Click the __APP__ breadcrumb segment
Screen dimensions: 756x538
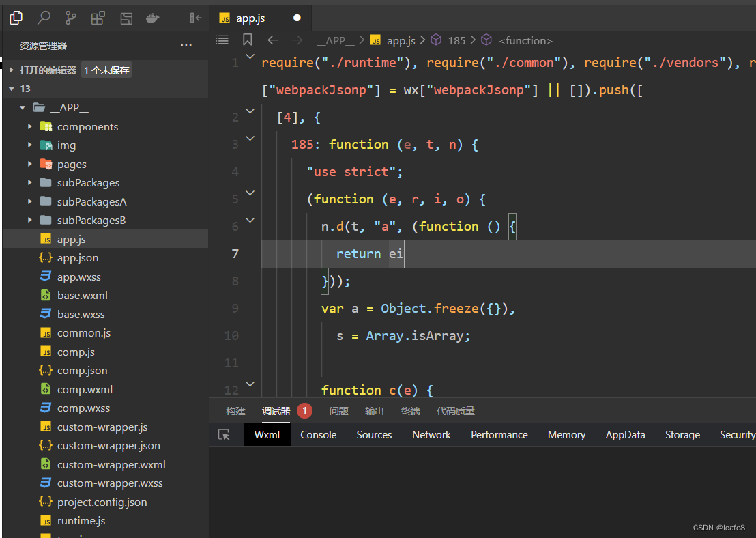click(x=336, y=40)
